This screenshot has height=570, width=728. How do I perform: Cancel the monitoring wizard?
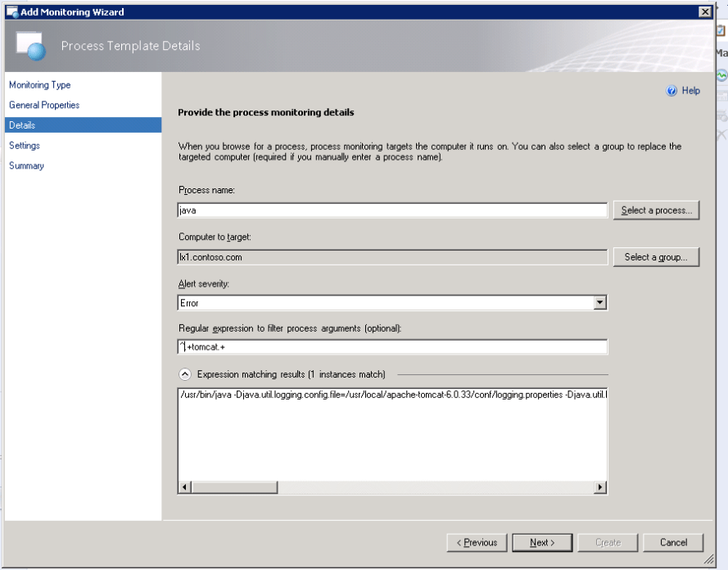(673, 542)
